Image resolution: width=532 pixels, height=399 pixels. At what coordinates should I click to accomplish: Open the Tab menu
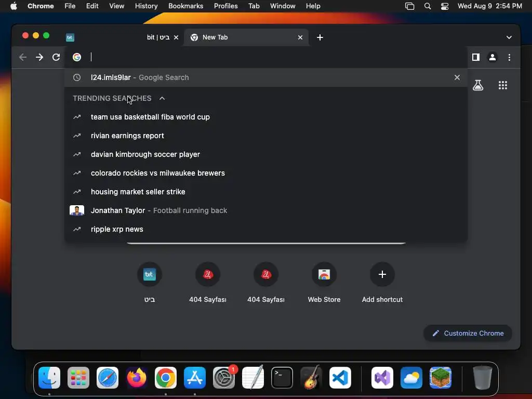point(254,6)
